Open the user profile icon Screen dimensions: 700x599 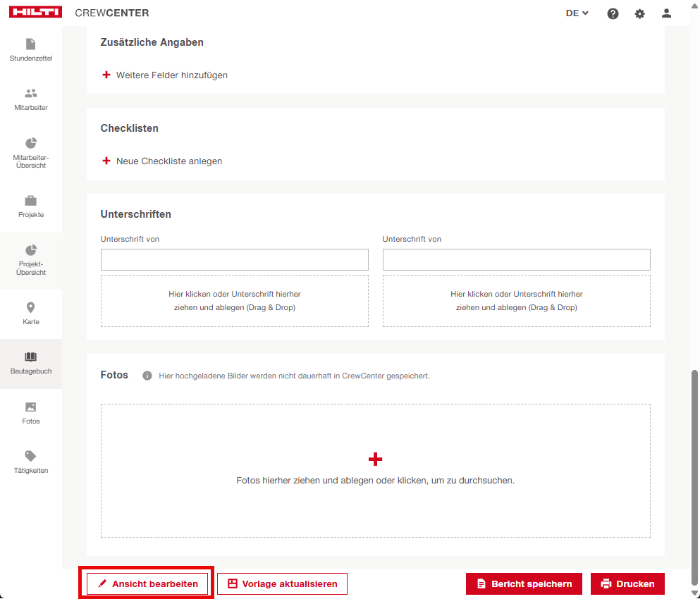click(666, 13)
